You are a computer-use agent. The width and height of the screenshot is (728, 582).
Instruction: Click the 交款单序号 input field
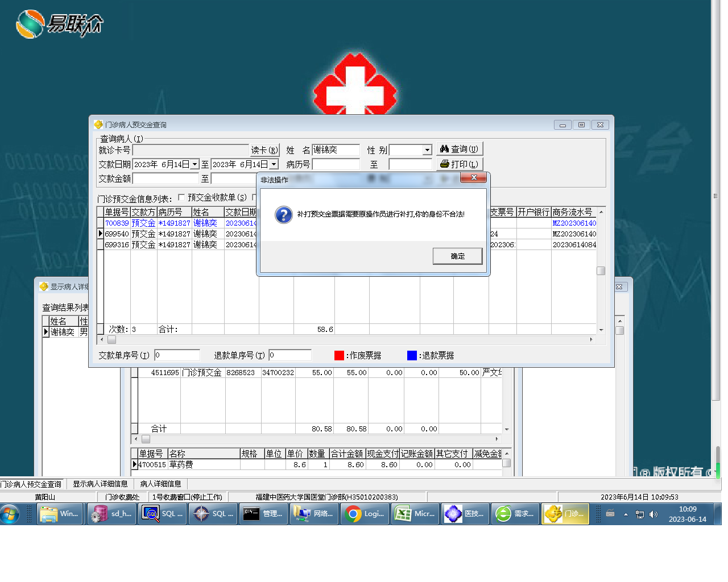coord(177,355)
